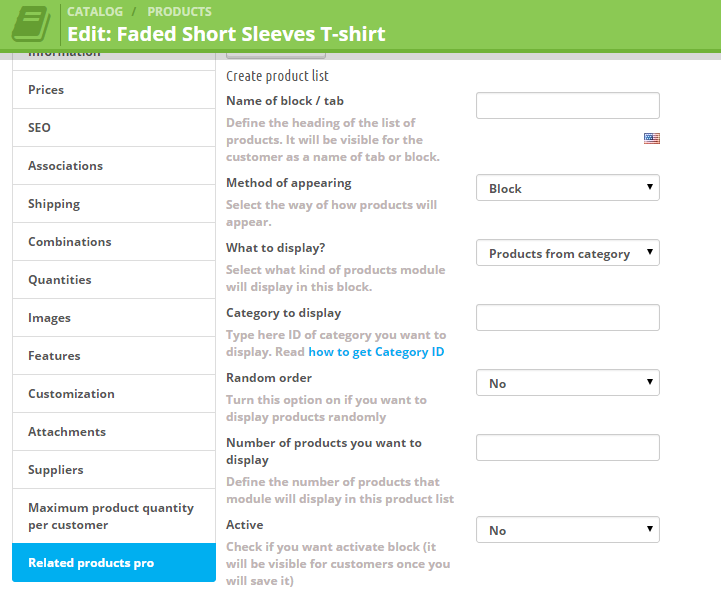The image size is (721, 594).
Task: Click the Catalog breadcrumb link
Action: (95, 12)
